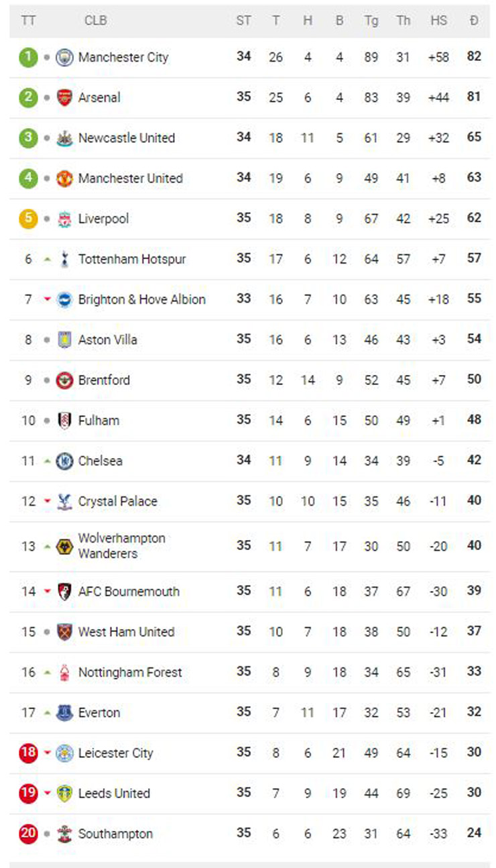Select the Nottingham Forest team name
Screen dimensions: 496x868
(130, 672)
